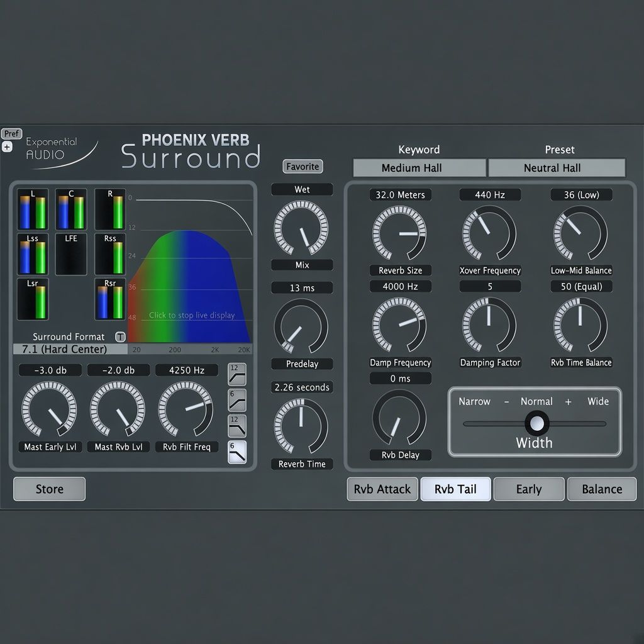The width and height of the screenshot is (644, 644).
Task: Select the 6 dB high-cut filter slope icon
Action: coord(237,452)
